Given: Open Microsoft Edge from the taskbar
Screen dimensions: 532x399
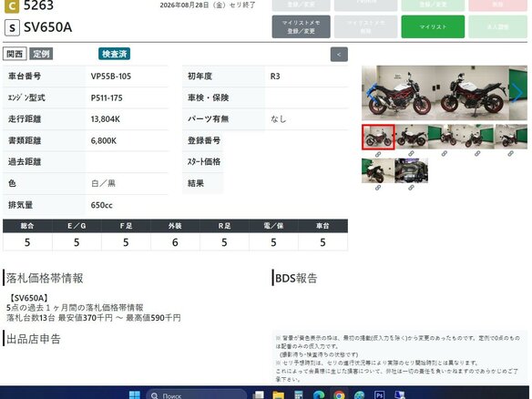Looking at the screenshot, I should [319, 395].
